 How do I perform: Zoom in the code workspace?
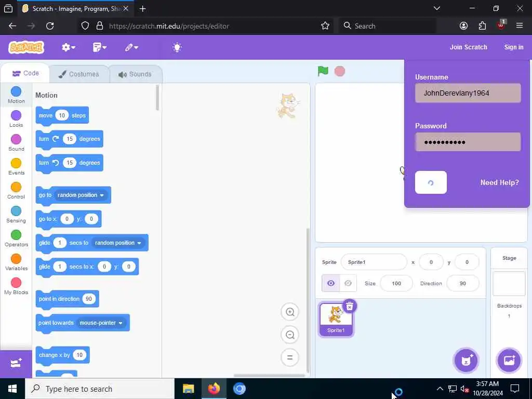tap(290, 312)
